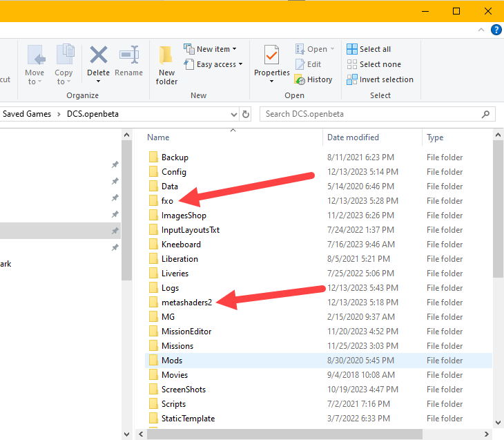Open the Easy access dropdown
Viewport: 504px width, 440px height.
tap(213, 64)
